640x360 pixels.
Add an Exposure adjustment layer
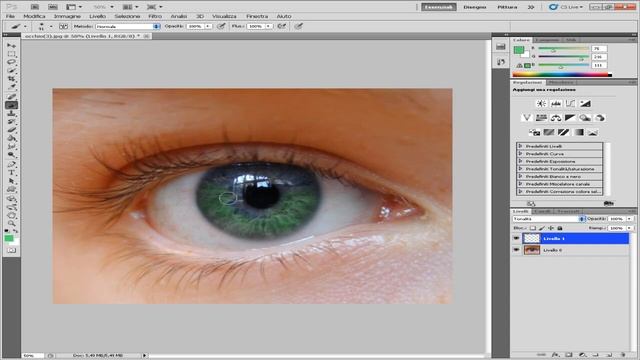point(585,104)
